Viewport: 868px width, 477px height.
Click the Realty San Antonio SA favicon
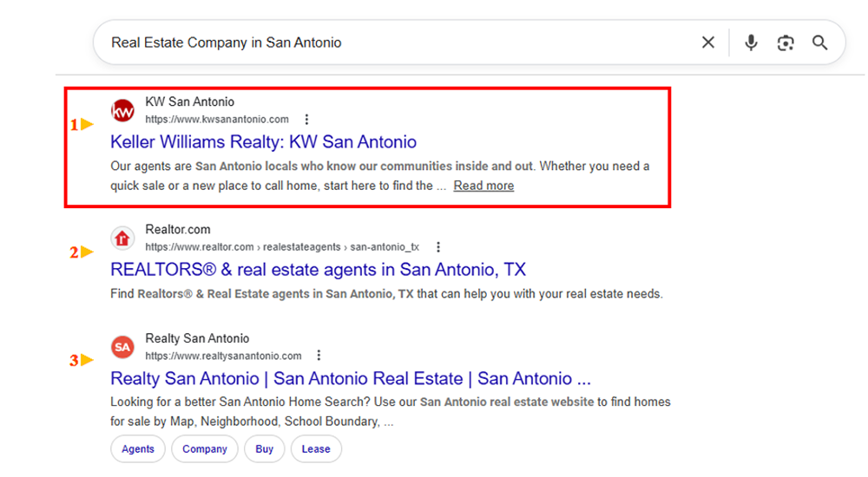(122, 348)
